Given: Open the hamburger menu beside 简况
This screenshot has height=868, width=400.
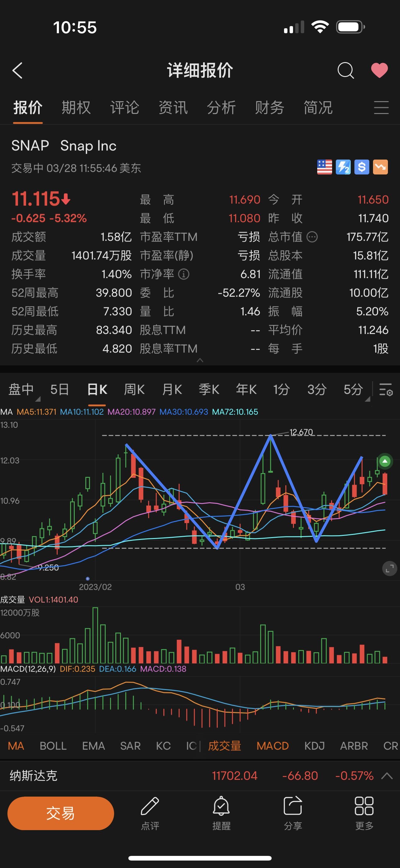Looking at the screenshot, I should tap(381, 107).
